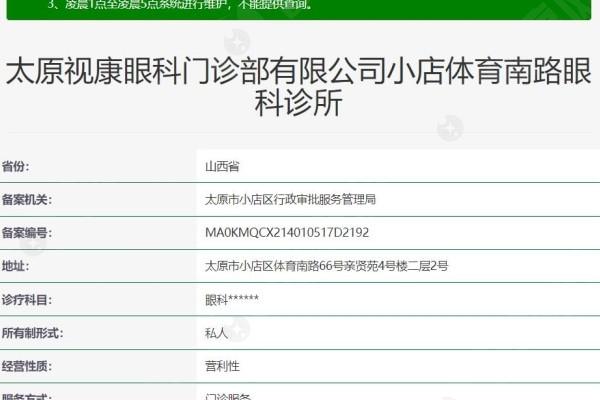This screenshot has width=600, height=400.
Task: Select the province value 山西省
Action: point(222,167)
